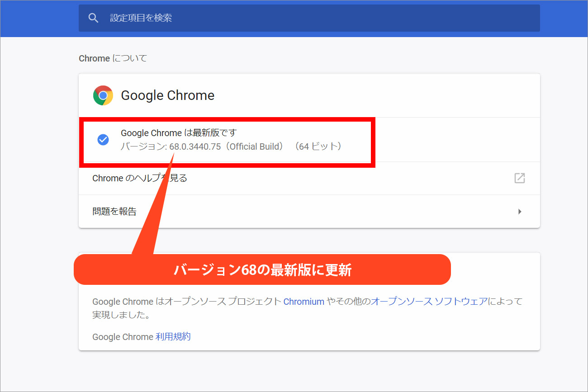Open the オープンソース ソフトウェア link
This screenshot has height=392, width=588.
click(429, 302)
